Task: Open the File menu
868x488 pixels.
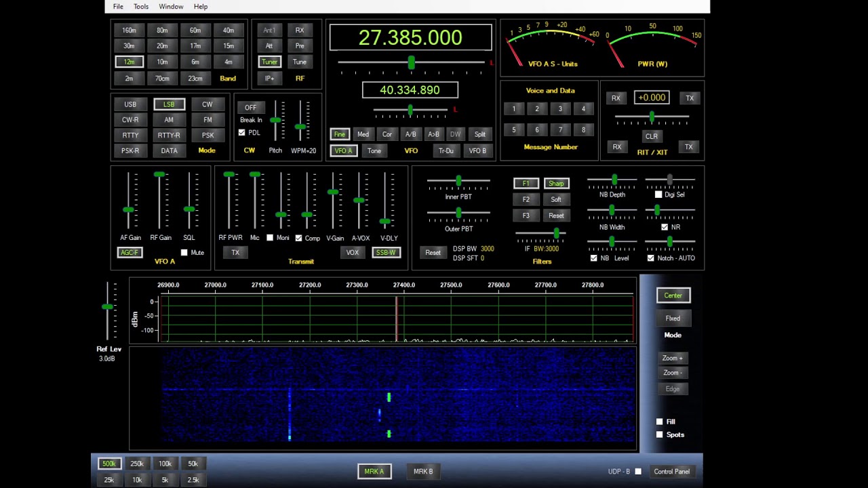Action: point(118,7)
